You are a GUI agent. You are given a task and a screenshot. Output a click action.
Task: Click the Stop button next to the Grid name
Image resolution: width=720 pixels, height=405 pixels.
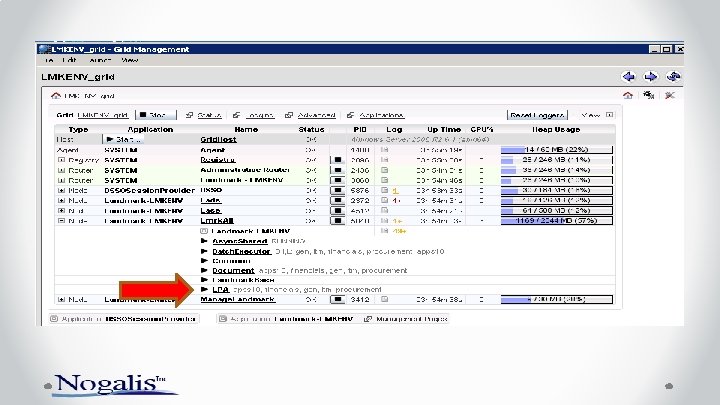click(156, 115)
